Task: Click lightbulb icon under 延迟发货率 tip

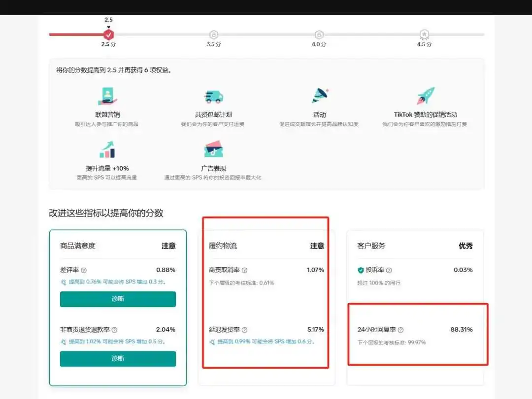Action: pyautogui.click(x=212, y=342)
